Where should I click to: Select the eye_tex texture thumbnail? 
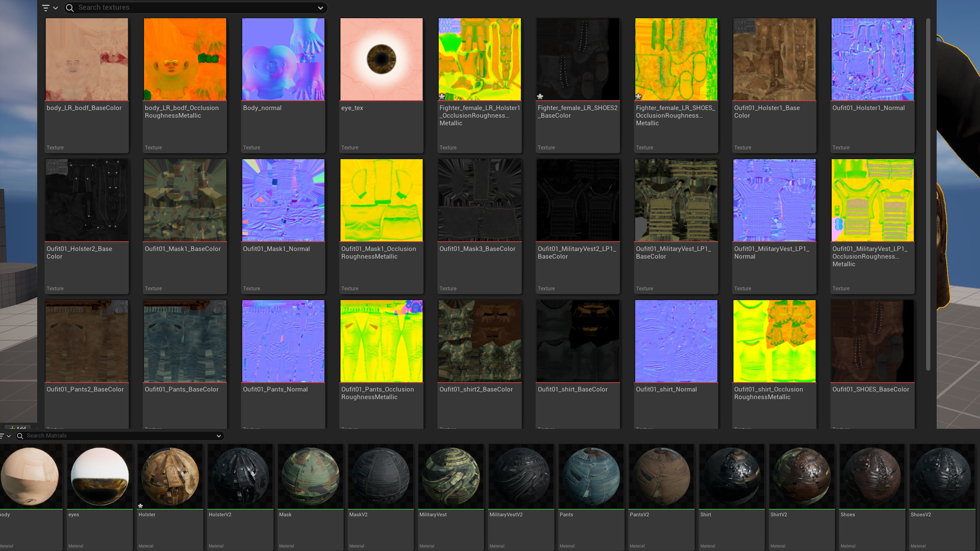tap(381, 59)
